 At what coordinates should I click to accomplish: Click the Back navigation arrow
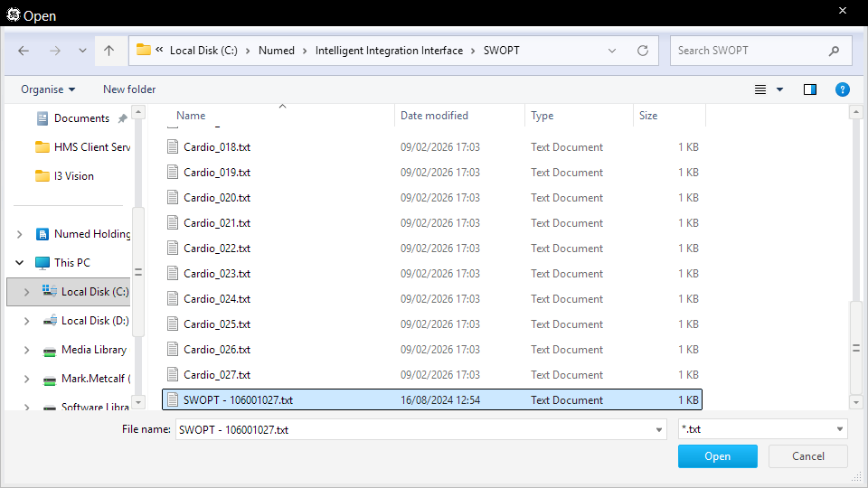(24, 51)
